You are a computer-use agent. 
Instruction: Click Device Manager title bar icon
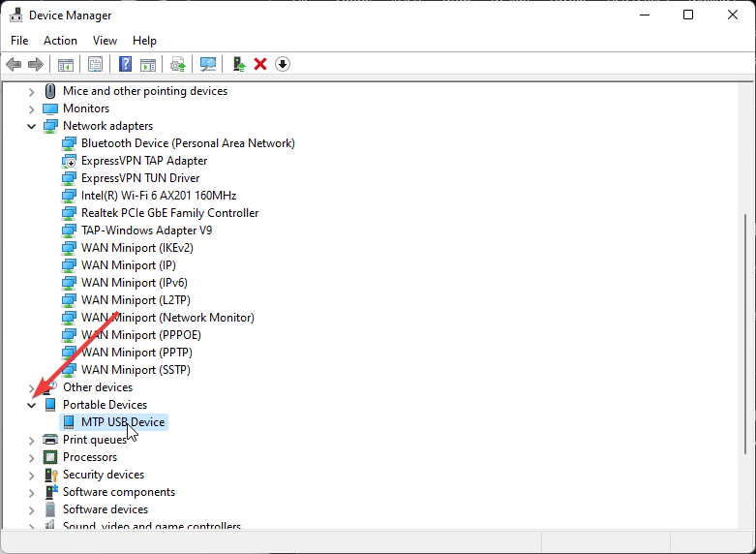tap(15, 15)
